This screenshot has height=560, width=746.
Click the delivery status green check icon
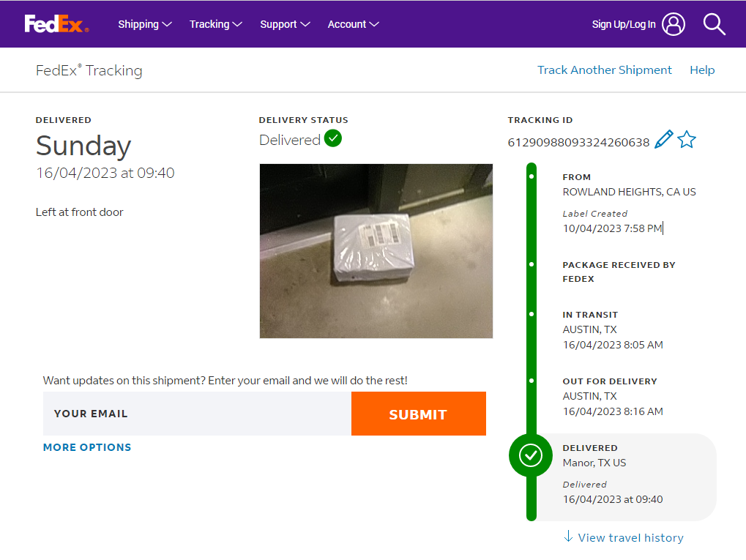click(x=333, y=138)
